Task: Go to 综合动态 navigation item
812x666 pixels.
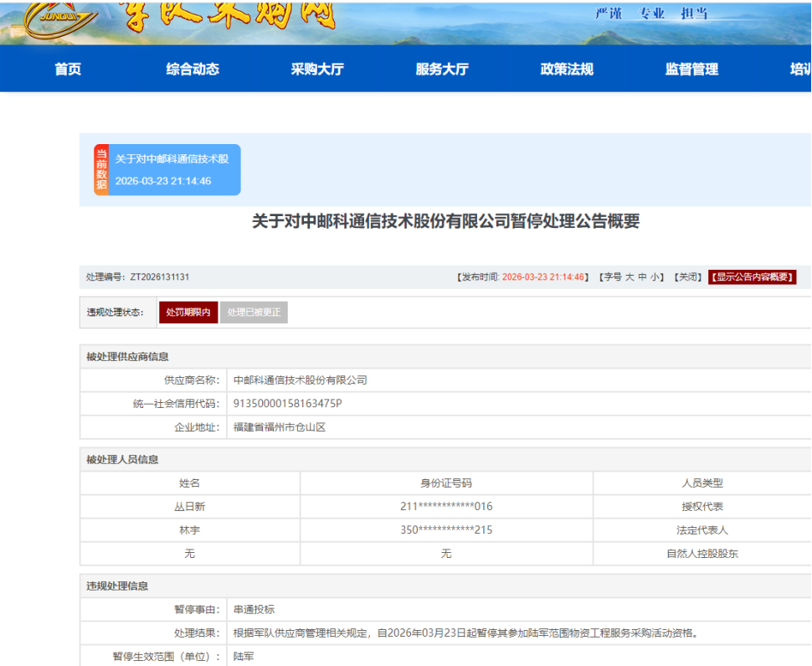Action: click(193, 70)
